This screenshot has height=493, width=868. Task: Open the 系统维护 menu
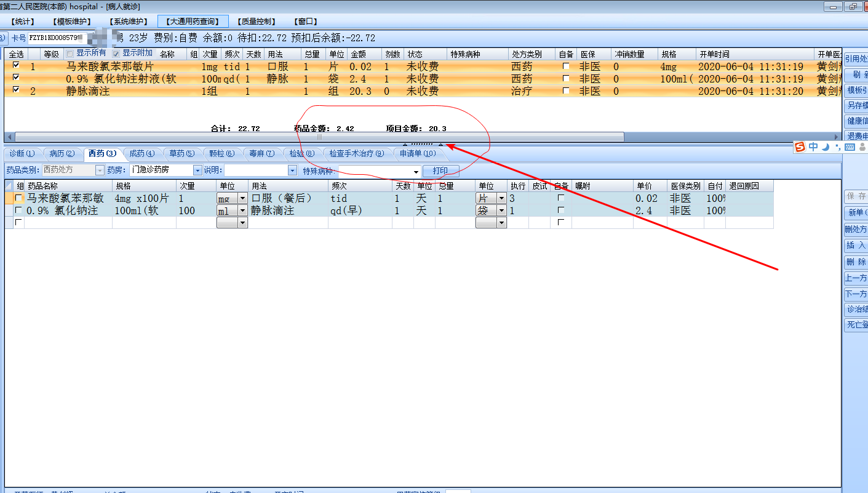click(x=130, y=22)
